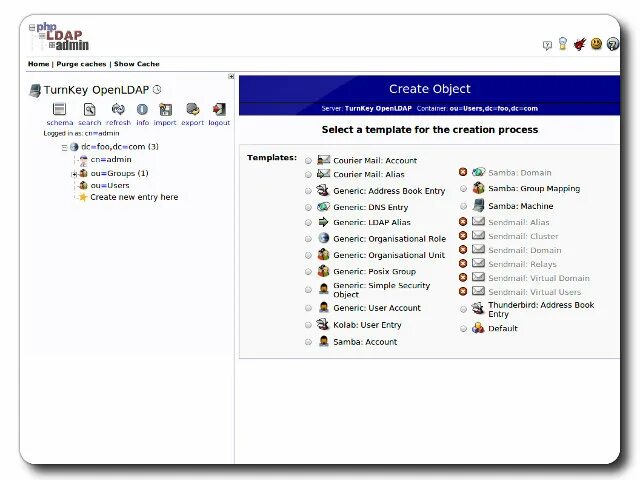Select Samba: Group Mapping radio button
Viewport: 640px width, 480px height.
[x=463, y=189]
